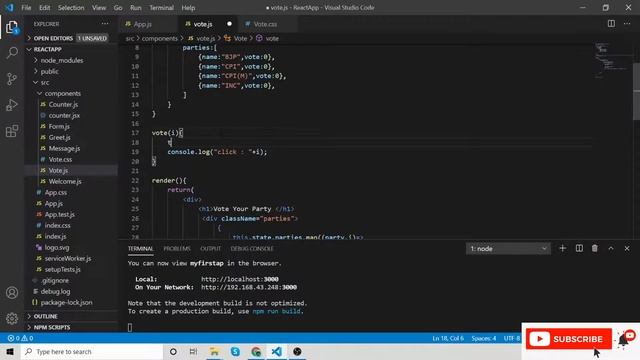Open the Run and Debug view

click(x=12, y=105)
